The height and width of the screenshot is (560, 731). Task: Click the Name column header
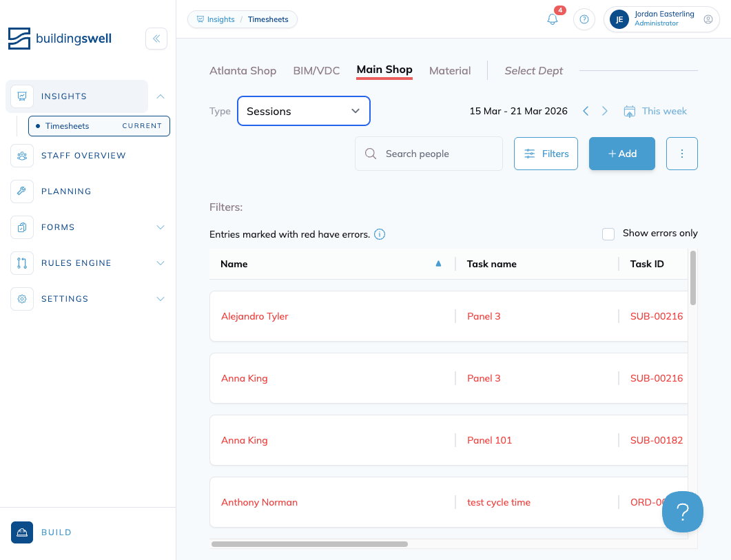(234, 264)
